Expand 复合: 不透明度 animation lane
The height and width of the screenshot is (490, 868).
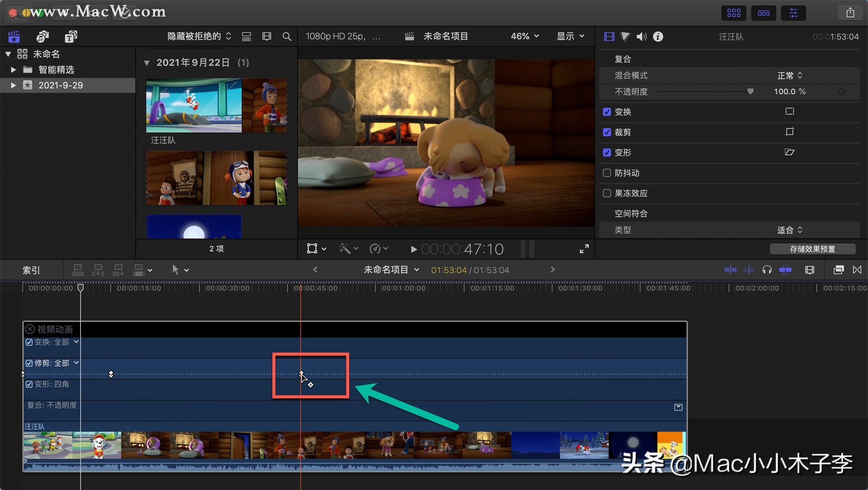pyautogui.click(x=678, y=407)
